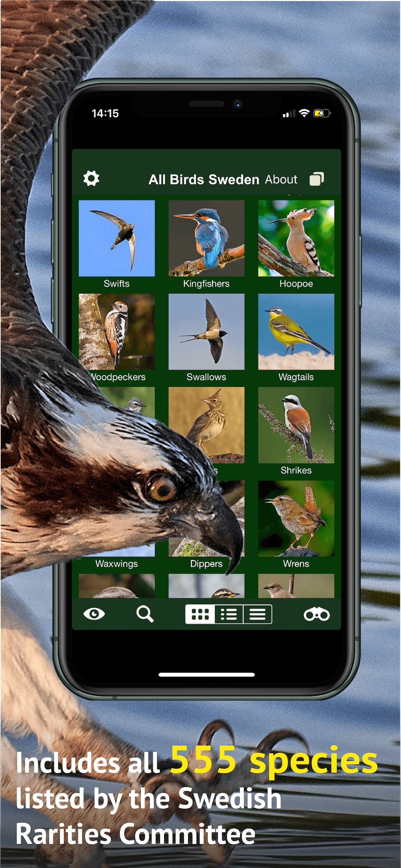
Task: Tap the eye icon in bottom bar
Action: pos(94,614)
